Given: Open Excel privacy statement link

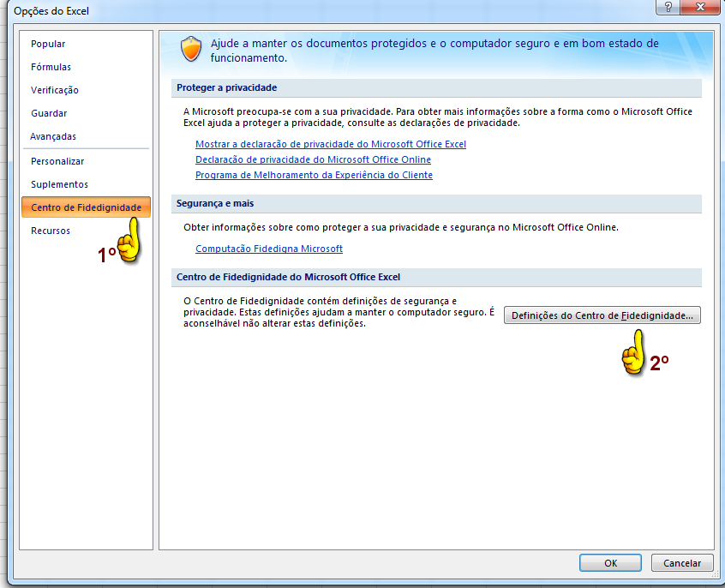Looking at the screenshot, I should pos(331,144).
